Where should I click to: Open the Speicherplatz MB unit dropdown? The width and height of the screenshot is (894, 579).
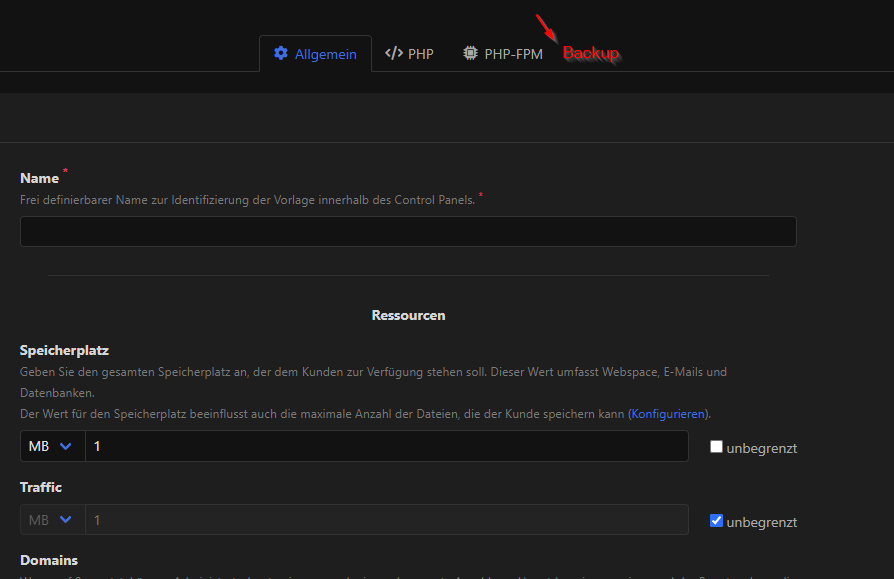52,446
